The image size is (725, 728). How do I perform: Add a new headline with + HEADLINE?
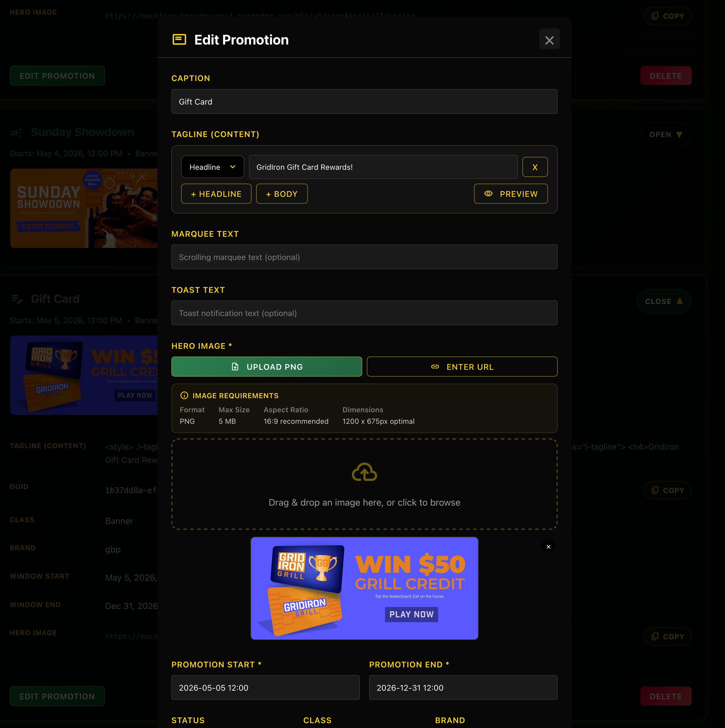[216, 194]
